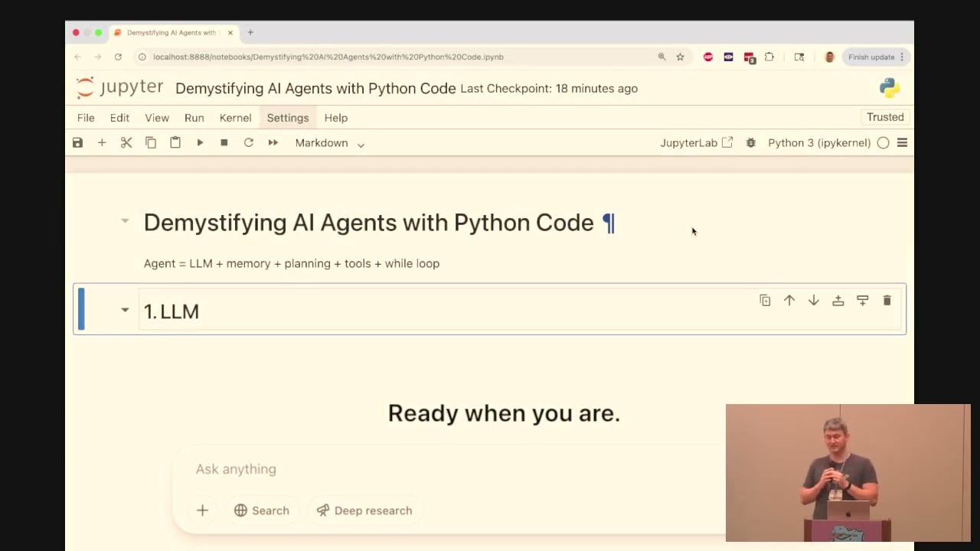The height and width of the screenshot is (551, 980).
Task: Click the Jupyter logo
Action: [x=119, y=87]
